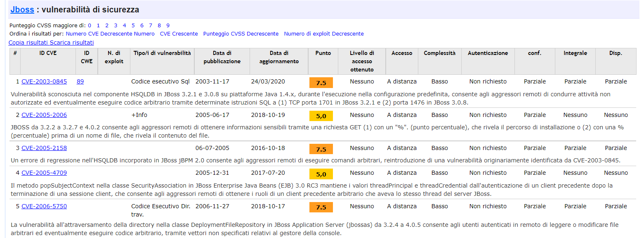The height and width of the screenshot is (238, 644).
Task: View CVE-2005-4709 vulnerability page
Action: [x=44, y=173]
